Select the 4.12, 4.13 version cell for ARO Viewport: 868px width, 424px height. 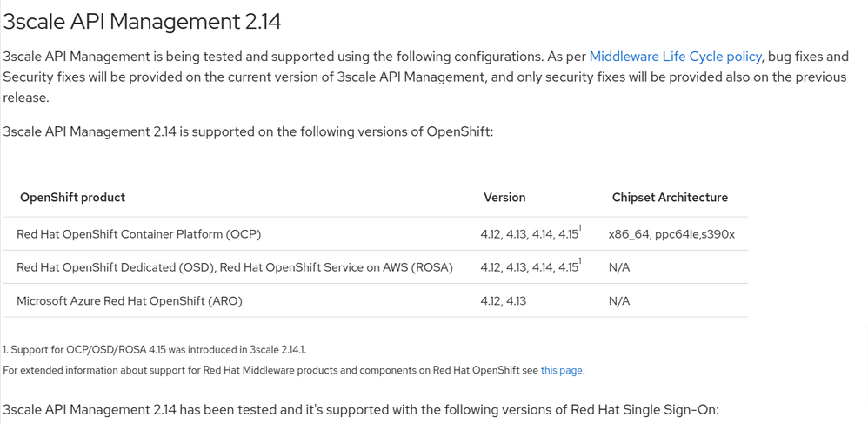pyautogui.click(x=503, y=301)
